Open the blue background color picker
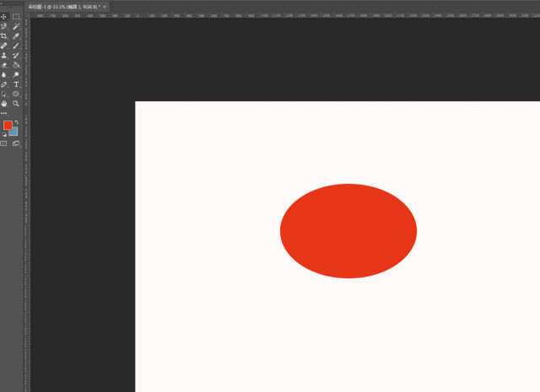540x392 pixels. pos(15,133)
